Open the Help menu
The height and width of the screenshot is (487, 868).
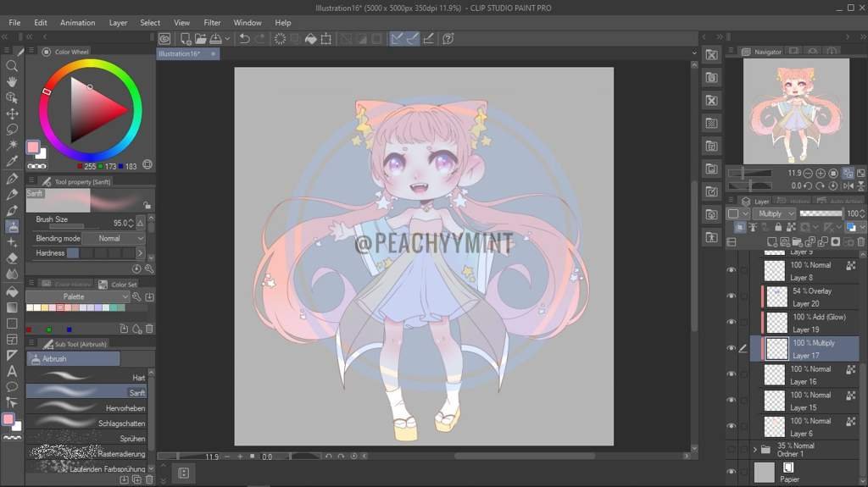283,23
